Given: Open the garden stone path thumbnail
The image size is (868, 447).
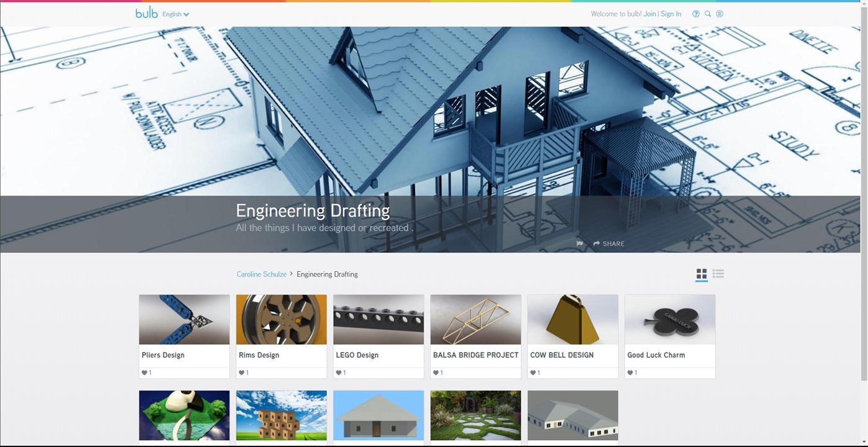Looking at the screenshot, I should point(475,415).
